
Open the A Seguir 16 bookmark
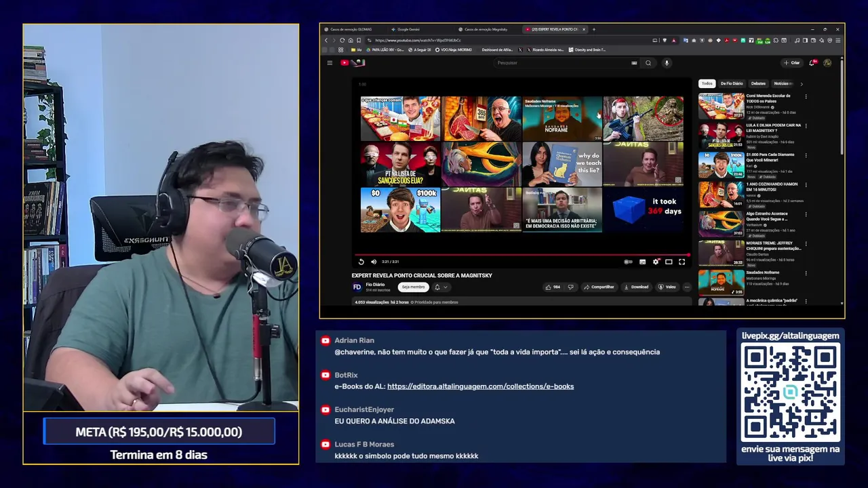pyautogui.click(x=419, y=49)
